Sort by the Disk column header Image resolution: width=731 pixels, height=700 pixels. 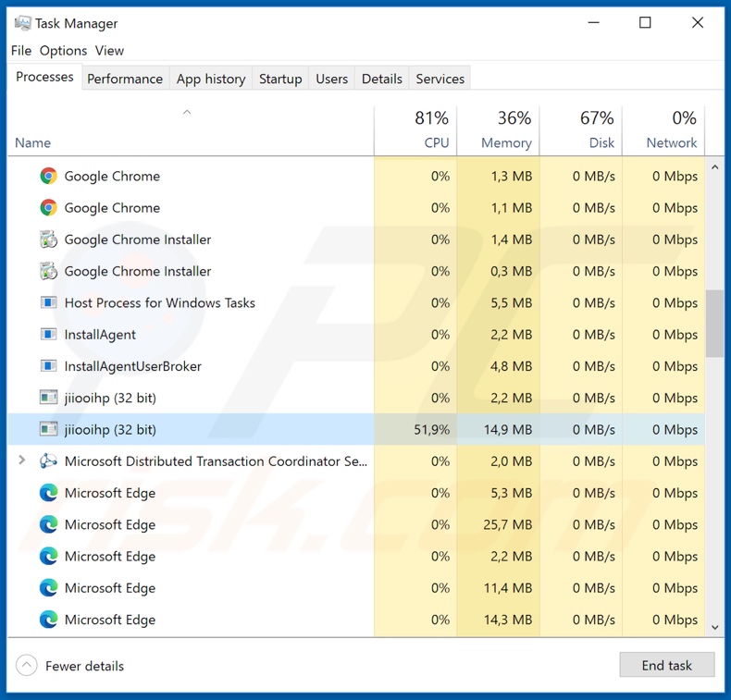pyautogui.click(x=581, y=131)
